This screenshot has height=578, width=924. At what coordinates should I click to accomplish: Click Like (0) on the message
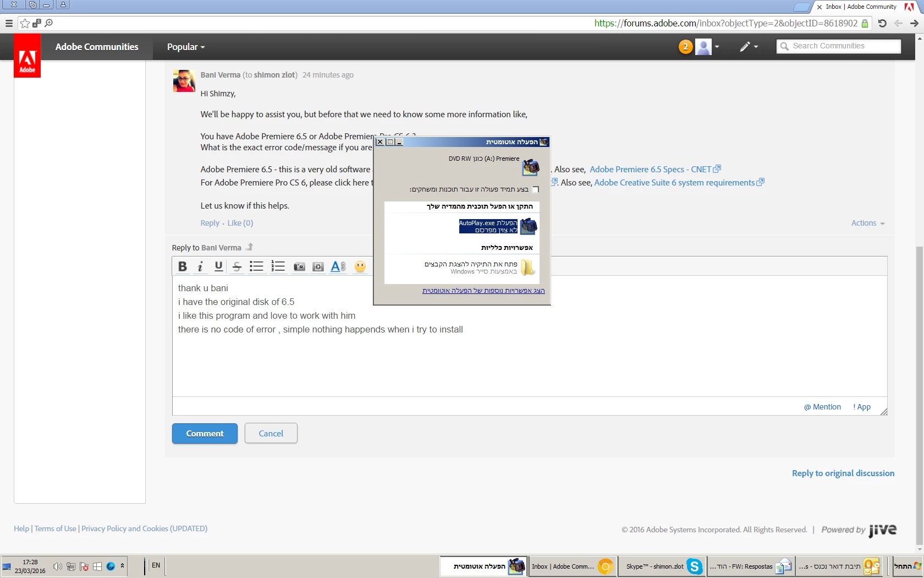coord(240,223)
